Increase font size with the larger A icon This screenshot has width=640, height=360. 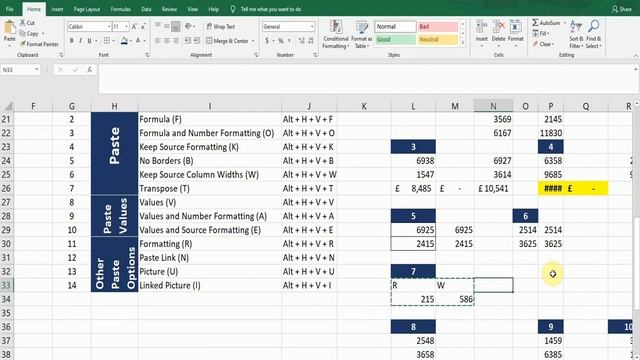[134, 27]
